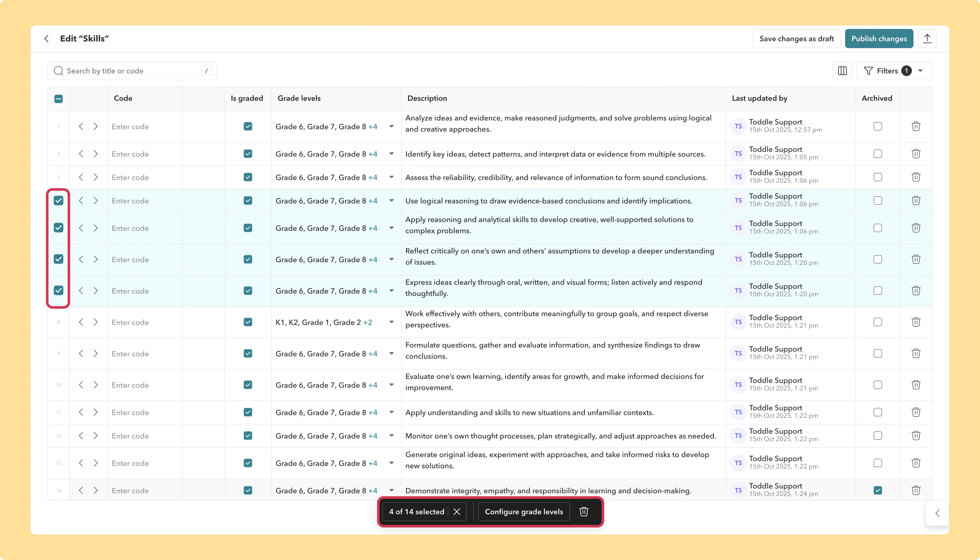Open grade levels dropdown for 'Formulate questions'
980x560 pixels.
coord(392,354)
